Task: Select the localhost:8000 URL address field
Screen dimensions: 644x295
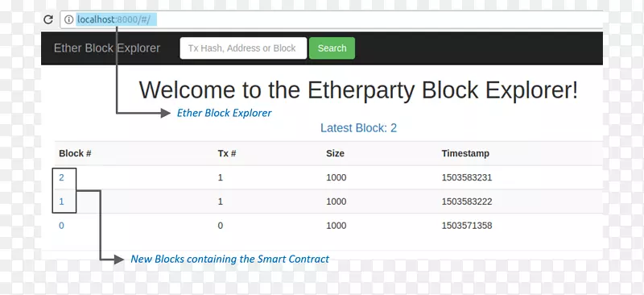Action: tap(332, 19)
